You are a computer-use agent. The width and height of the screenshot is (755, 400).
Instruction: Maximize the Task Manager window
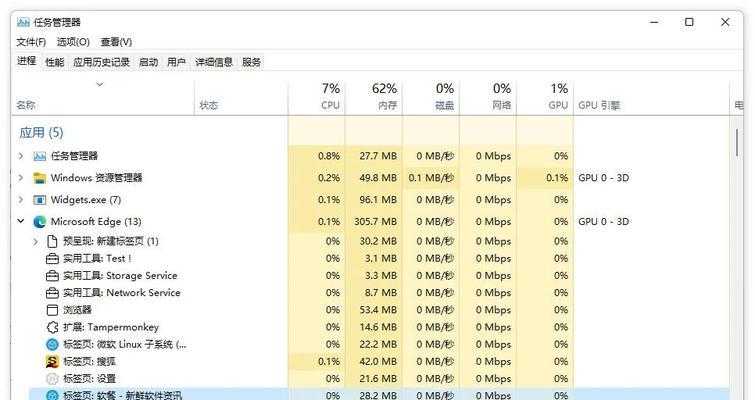[x=689, y=22]
